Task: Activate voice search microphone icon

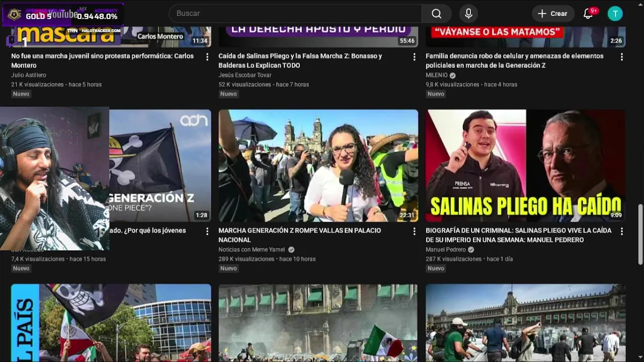Action: (468, 14)
